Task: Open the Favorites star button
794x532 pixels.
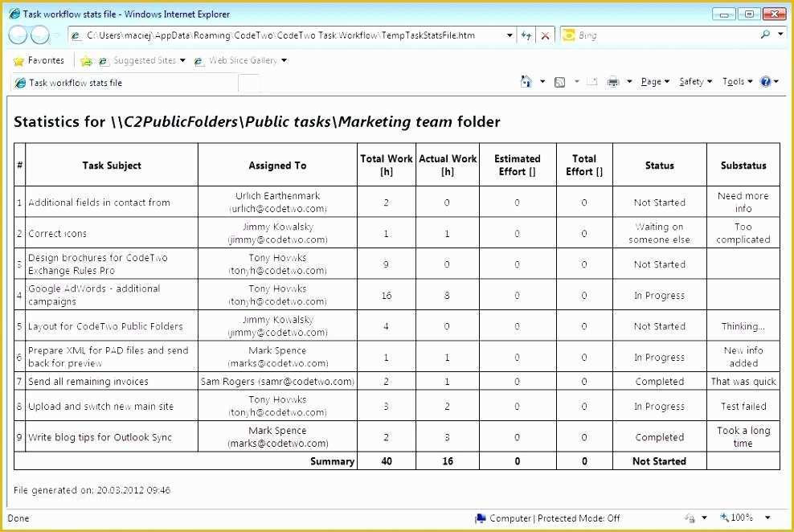Action: [x=18, y=61]
